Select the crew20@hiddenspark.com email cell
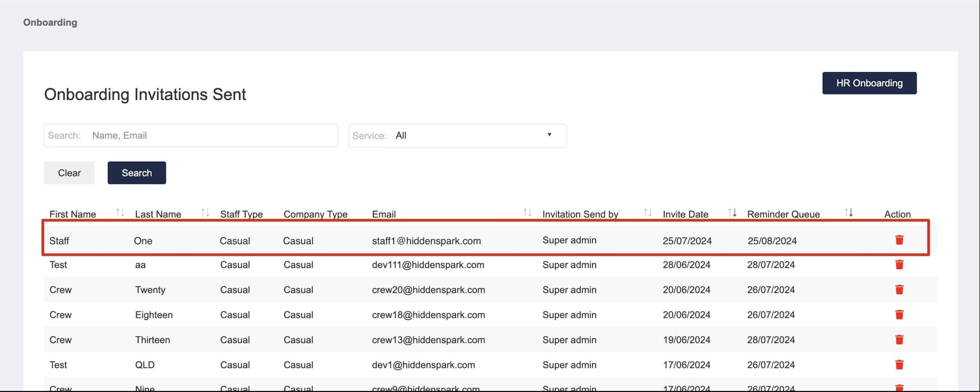Viewport: 980px width, 392px height. point(428,290)
